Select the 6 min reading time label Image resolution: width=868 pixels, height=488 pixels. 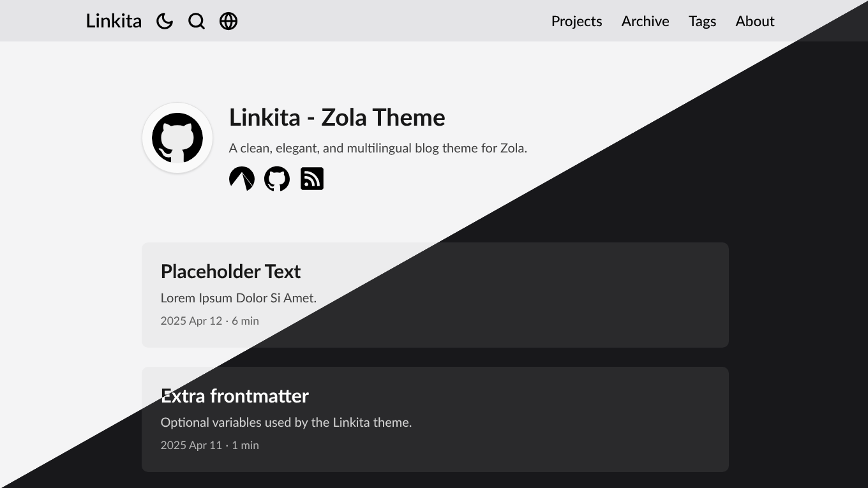tap(246, 321)
